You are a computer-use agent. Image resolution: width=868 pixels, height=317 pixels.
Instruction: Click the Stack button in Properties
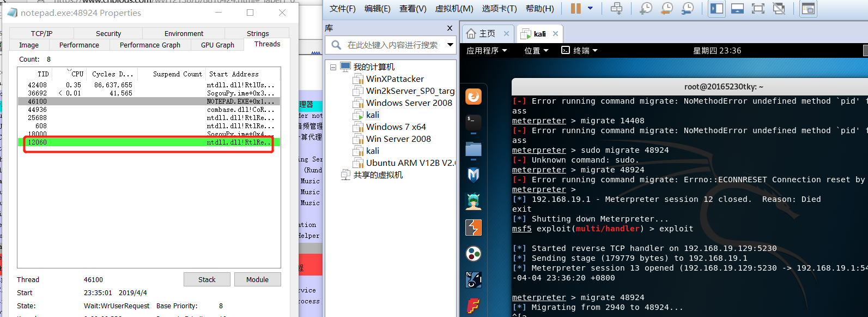207,279
